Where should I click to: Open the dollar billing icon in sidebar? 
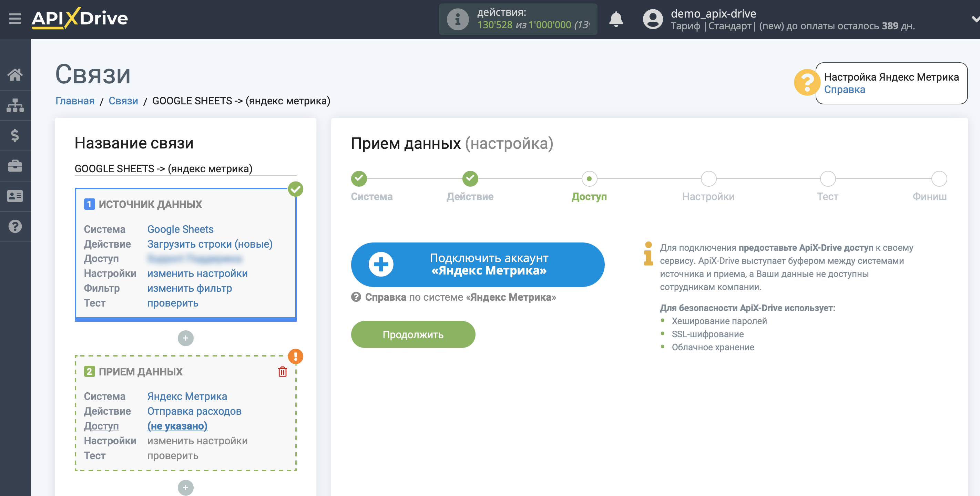[x=15, y=135]
